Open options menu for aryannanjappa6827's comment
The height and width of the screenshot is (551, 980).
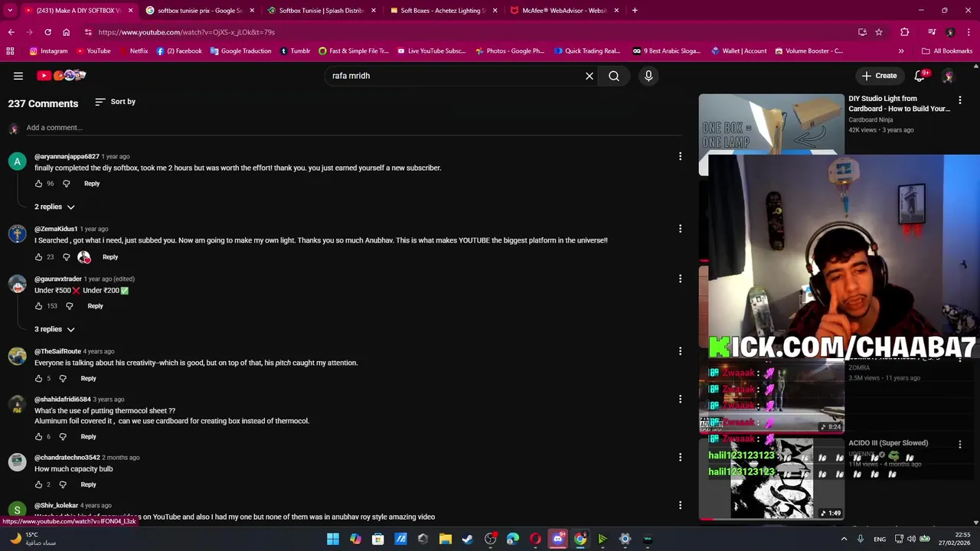coord(680,156)
